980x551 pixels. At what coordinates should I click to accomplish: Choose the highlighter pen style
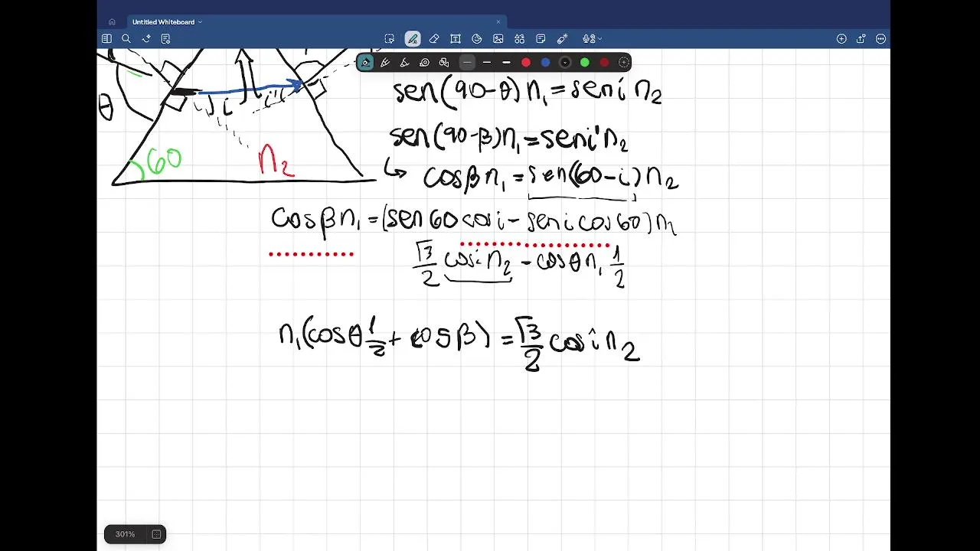click(x=405, y=63)
